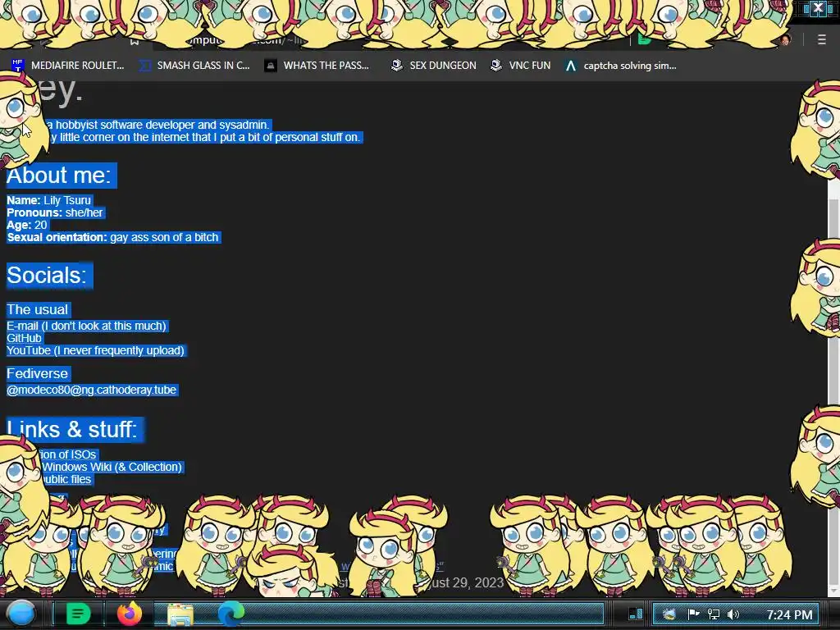Viewport: 840px width, 630px height.
Task: Click the computer favicon next to VNC FUN
Action: pos(496,66)
